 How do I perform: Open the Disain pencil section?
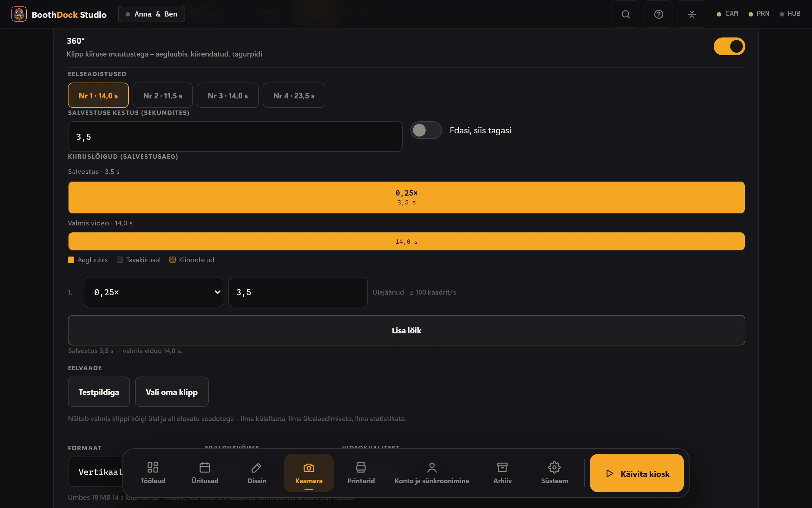[257, 473]
